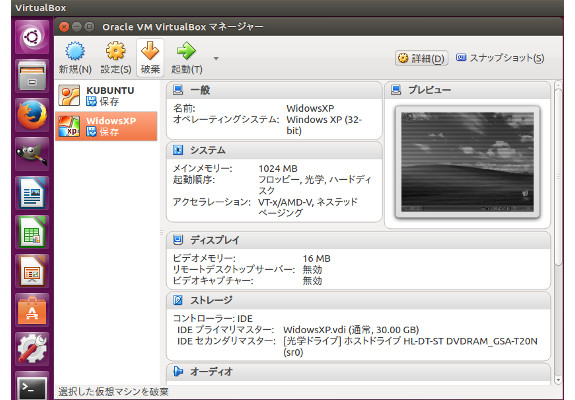Click the 無効 value beside リモートデスクトップサーバー
The image size is (575, 400).
point(312,270)
